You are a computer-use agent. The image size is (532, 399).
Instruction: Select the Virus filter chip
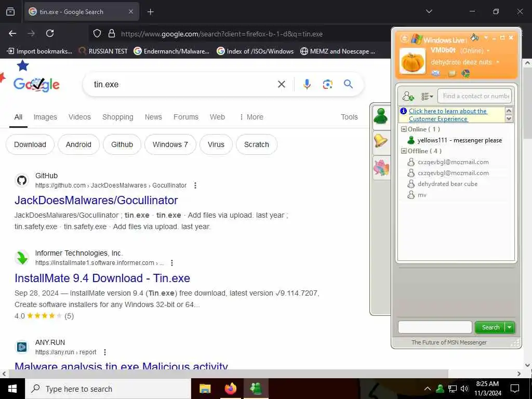point(216,144)
